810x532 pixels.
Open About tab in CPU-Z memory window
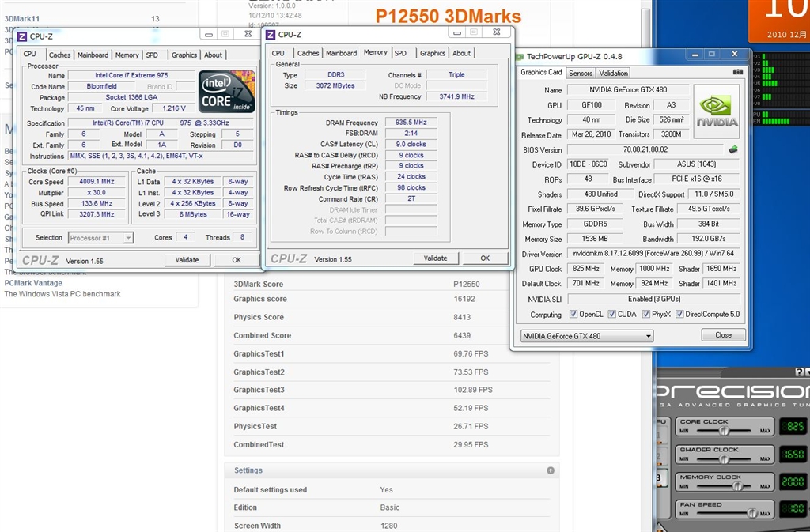(461, 53)
